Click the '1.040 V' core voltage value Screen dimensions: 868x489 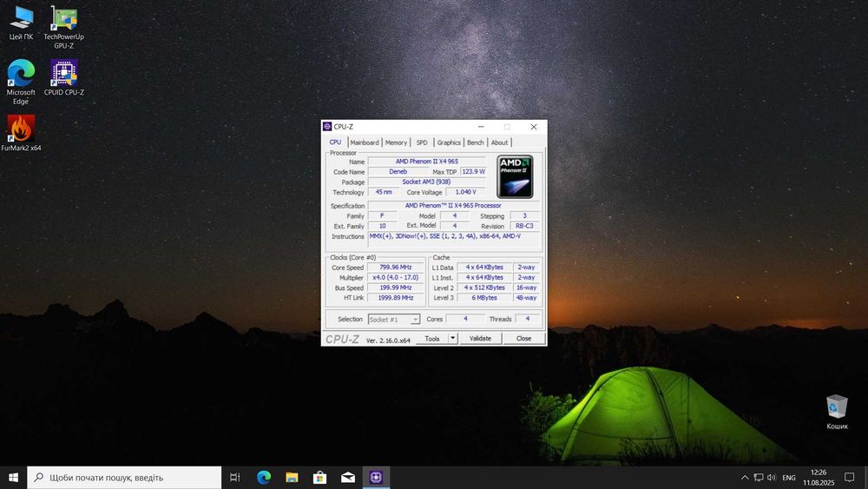click(465, 192)
